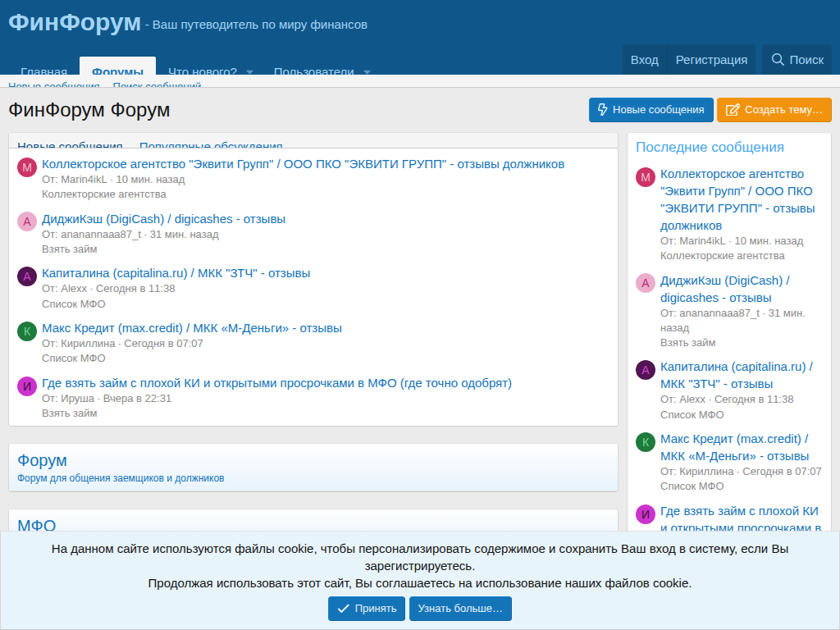Image resolution: width=840 pixels, height=630 pixels.
Task: Open the Регистрация link
Action: point(711,60)
